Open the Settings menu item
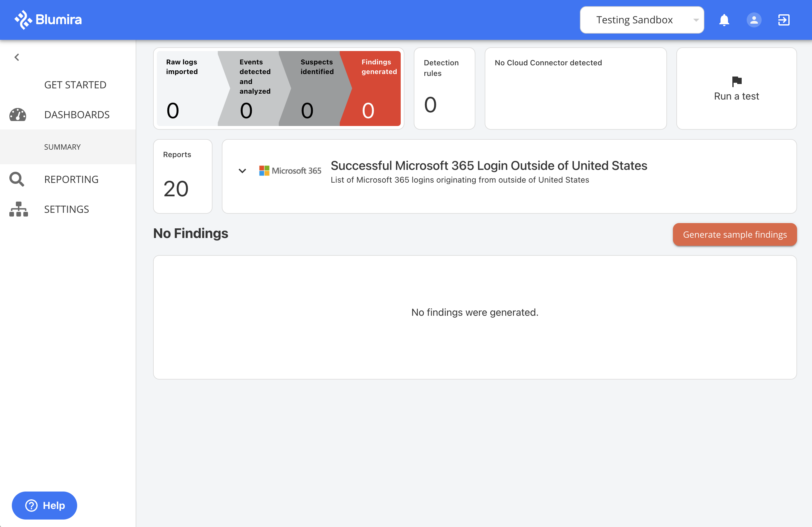 click(x=67, y=209)
